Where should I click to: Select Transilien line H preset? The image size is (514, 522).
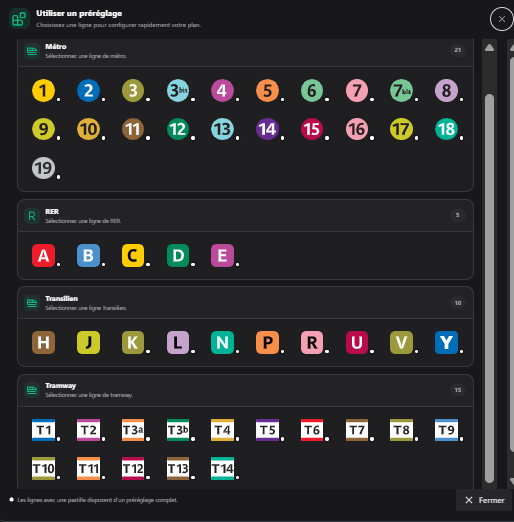[x=43, y=342]
